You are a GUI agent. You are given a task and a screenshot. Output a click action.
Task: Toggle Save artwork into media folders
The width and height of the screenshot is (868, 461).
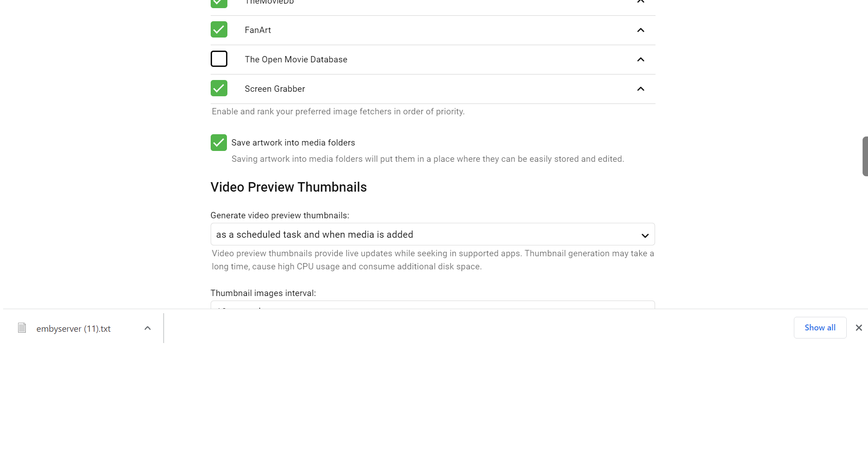click(219, 143)
